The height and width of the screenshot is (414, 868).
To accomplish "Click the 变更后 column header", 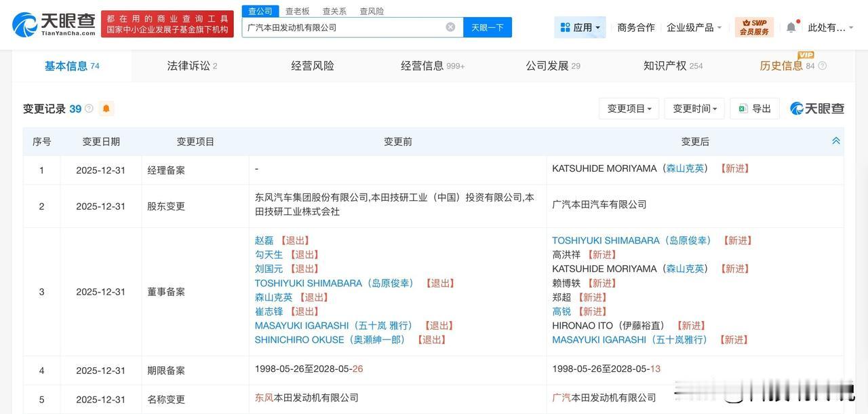I will pos(695,141).
